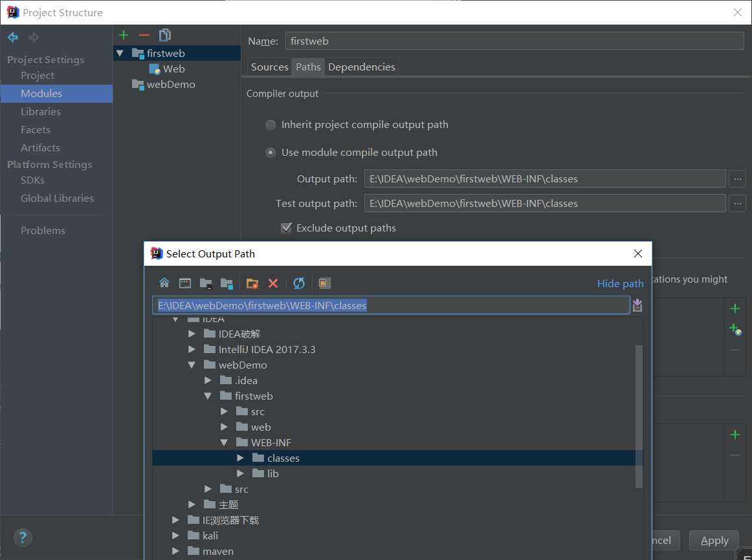Expand the .idea folder
The image size is (752, 560).
(x=208, y=380)
